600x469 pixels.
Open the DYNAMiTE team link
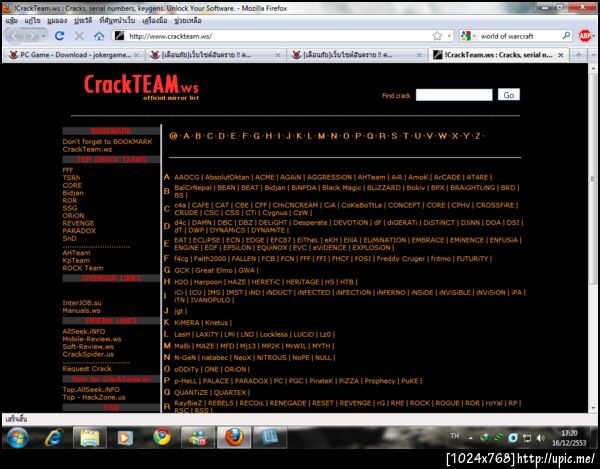point(267,230)
